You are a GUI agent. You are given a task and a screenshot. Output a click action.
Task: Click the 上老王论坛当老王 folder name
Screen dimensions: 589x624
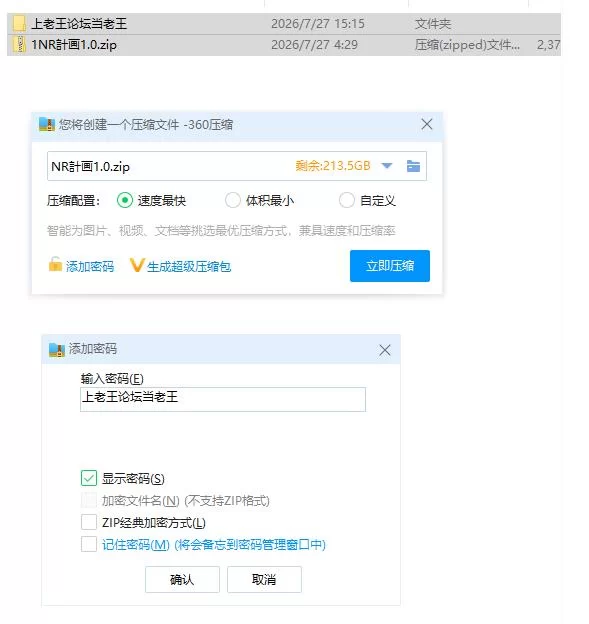[x=79, y=24]
